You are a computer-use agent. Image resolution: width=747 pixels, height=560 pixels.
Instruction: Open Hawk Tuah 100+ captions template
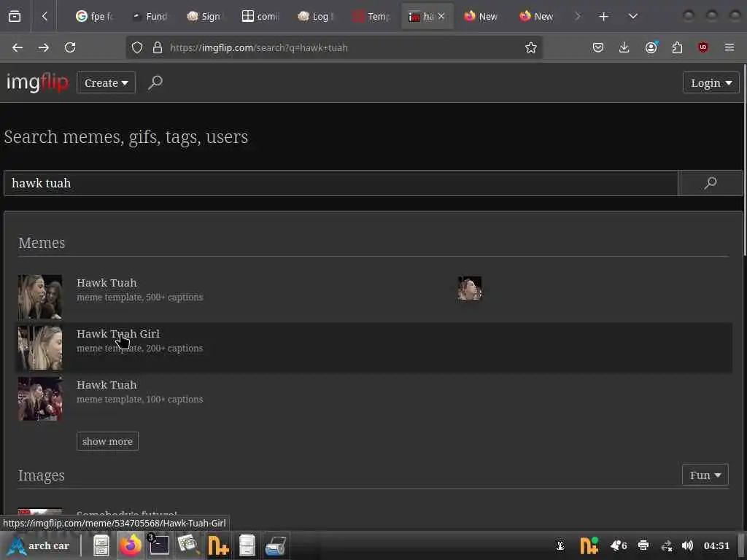pyautogui.click(x=107, y=385)
